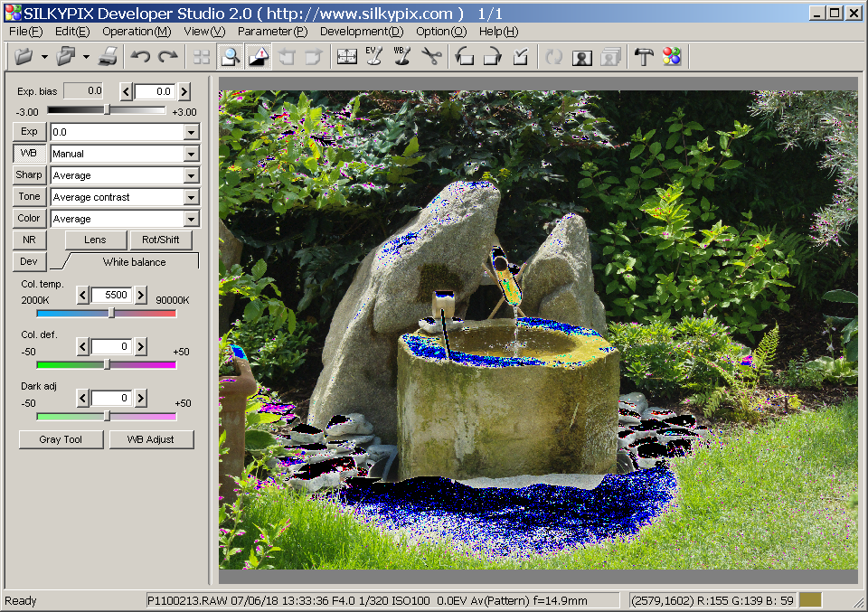Toggle the magnifier preview mode icon

(231, 57)
